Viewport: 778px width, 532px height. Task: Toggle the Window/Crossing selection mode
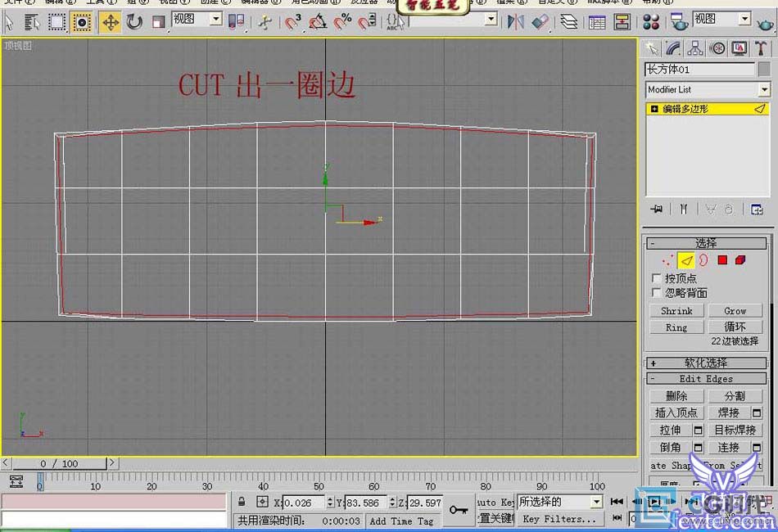click(x=82, y=22)
